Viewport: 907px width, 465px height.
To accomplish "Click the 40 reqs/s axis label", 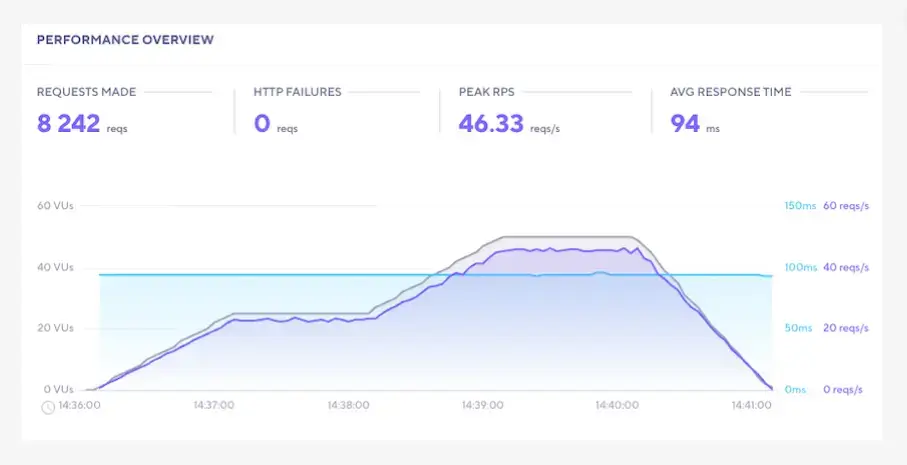I will (846, 268).
